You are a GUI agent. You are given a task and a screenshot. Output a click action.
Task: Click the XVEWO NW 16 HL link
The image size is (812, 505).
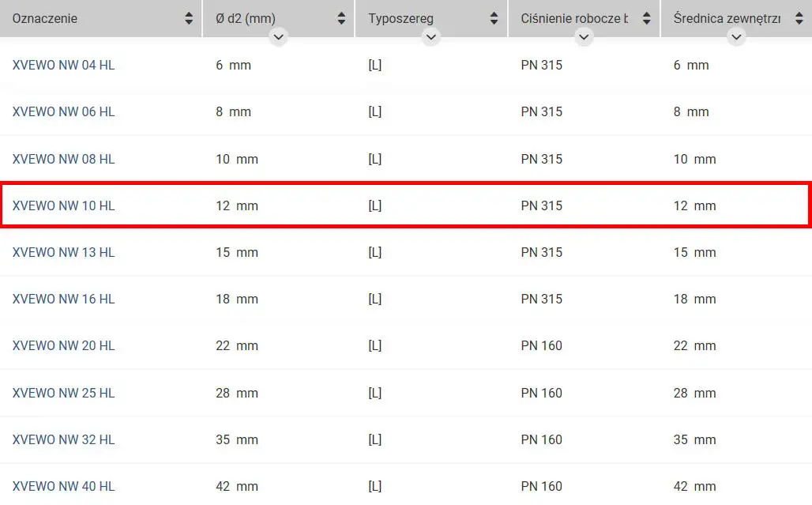point(63,299)
